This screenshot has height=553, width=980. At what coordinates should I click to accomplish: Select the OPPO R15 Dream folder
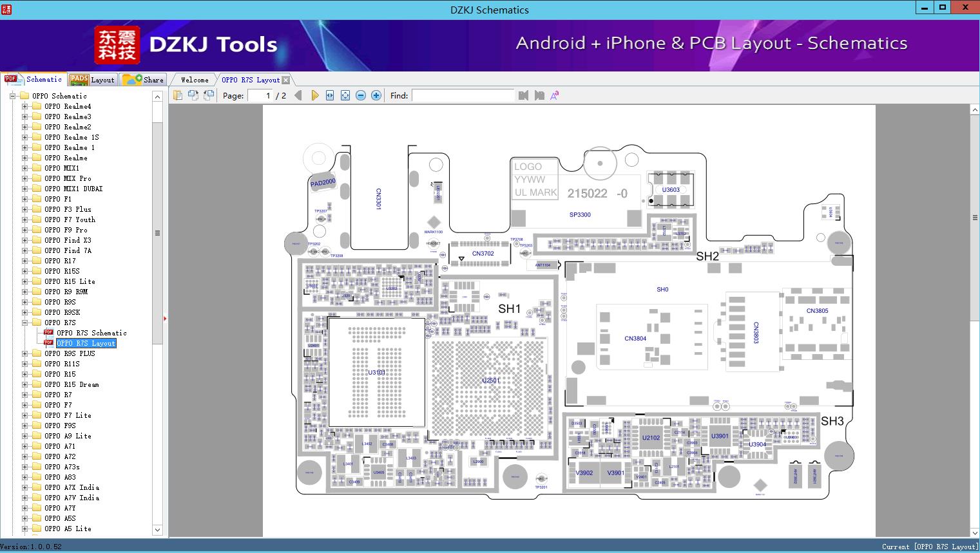(x=72, y=384)
